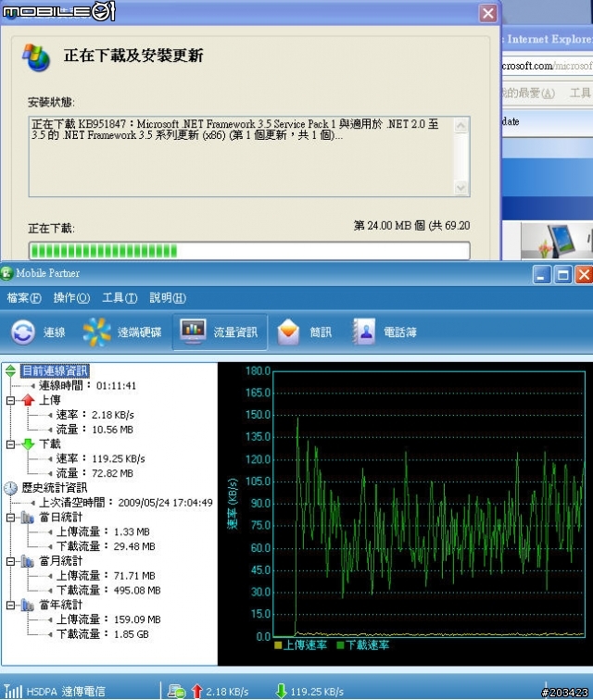Open the 連線 connection icon
Screen dimensions: 593x700
point(23,332)
